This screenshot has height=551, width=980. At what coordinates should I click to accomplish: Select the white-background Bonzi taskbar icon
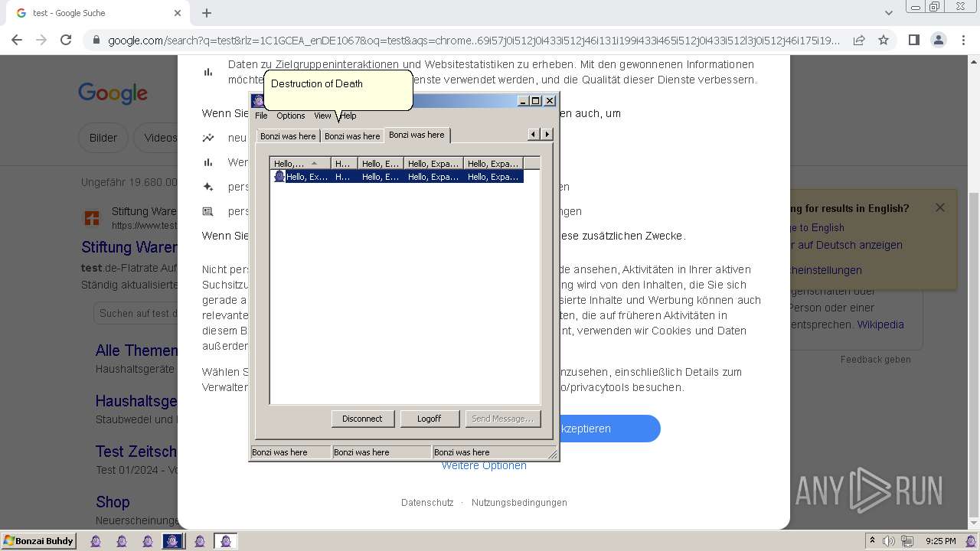pyautogui.click(x=225, y=541)
